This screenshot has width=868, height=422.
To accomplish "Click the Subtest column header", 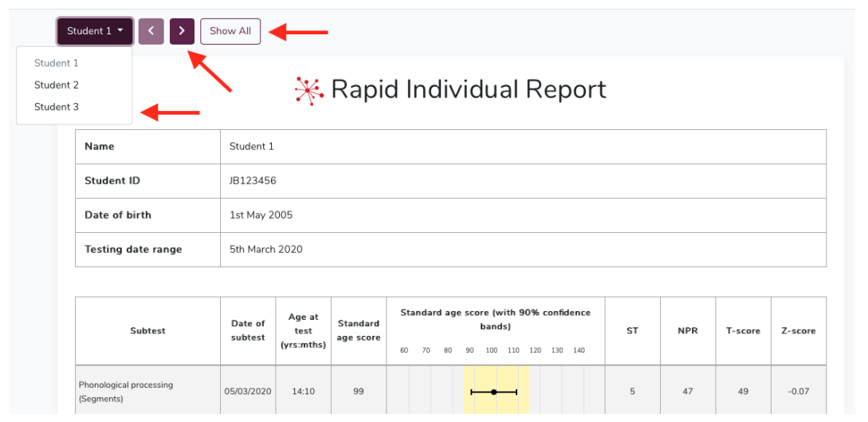I will 147,330.
